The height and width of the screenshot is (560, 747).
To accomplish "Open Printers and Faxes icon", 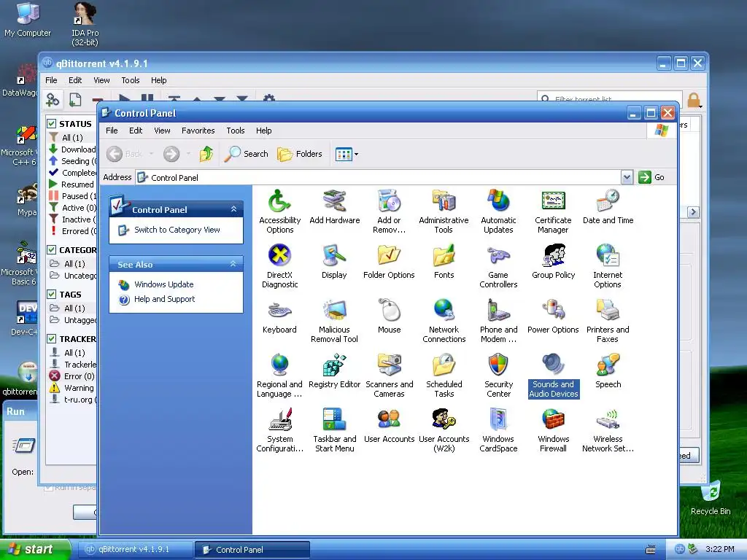I will tap(608, 321).
